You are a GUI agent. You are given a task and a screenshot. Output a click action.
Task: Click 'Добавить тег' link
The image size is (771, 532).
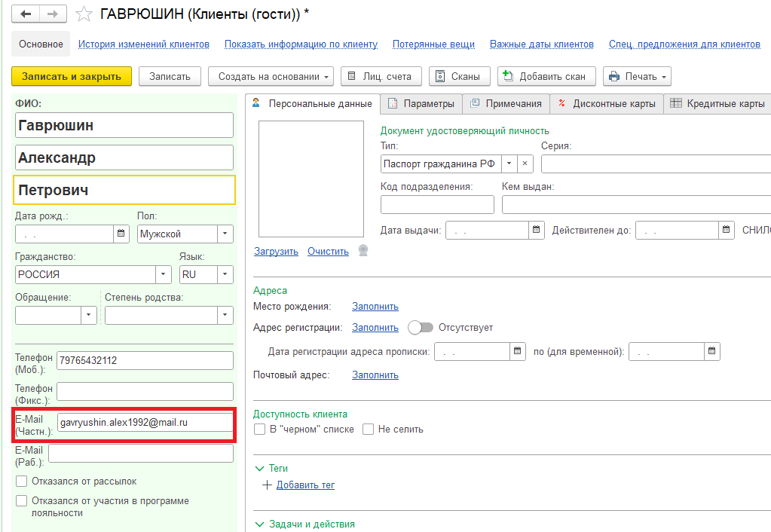click(x=305, y=485)
